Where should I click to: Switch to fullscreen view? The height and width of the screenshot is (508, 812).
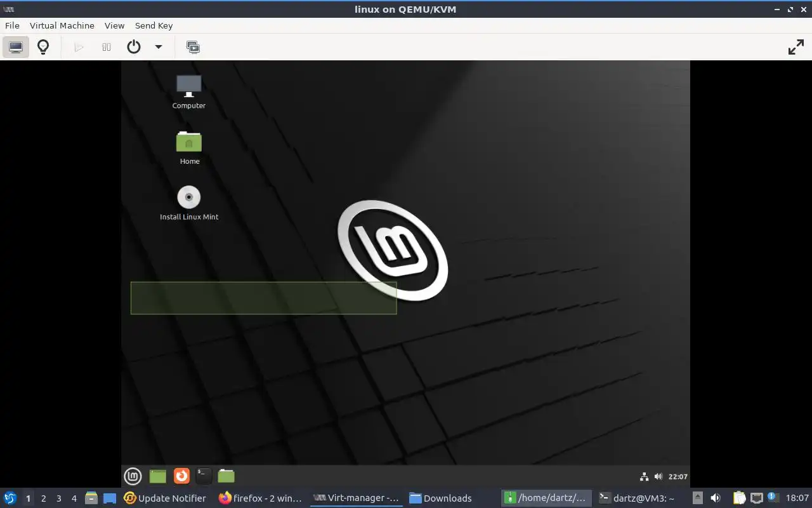tap(796, 47)
